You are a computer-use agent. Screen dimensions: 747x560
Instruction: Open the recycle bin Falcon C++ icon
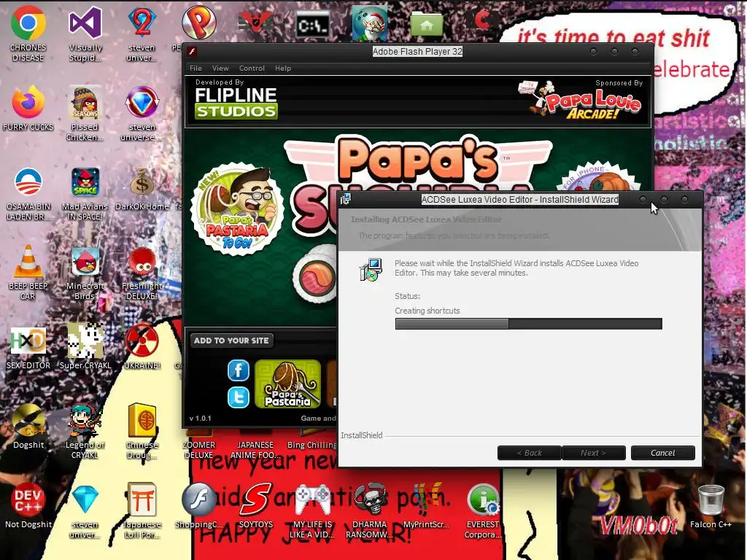(711, 499)
